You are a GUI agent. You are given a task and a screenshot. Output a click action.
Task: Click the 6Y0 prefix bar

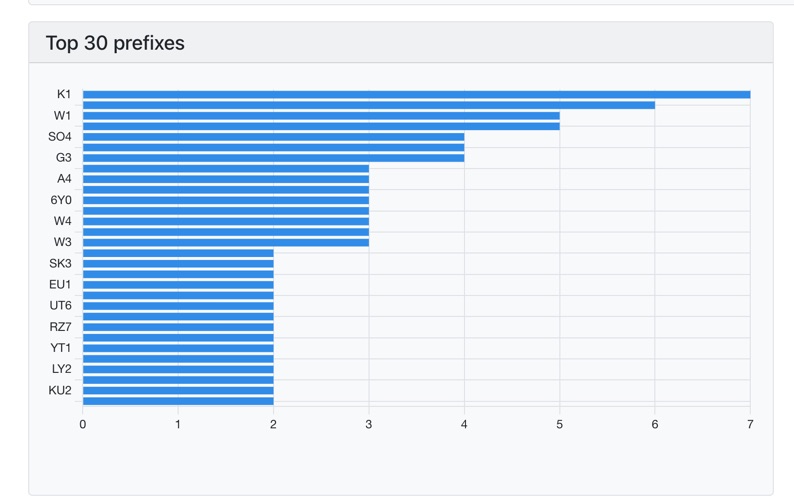[226, 200]
